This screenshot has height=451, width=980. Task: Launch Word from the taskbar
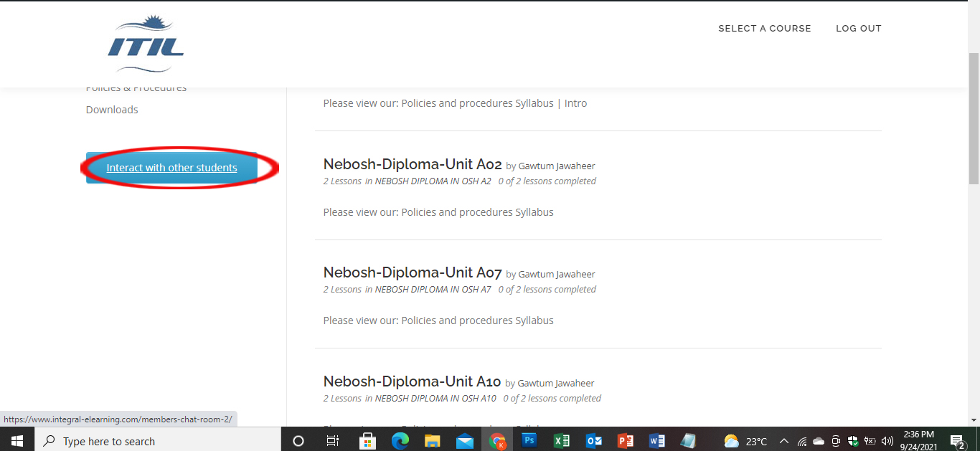(x=657, y=441)
